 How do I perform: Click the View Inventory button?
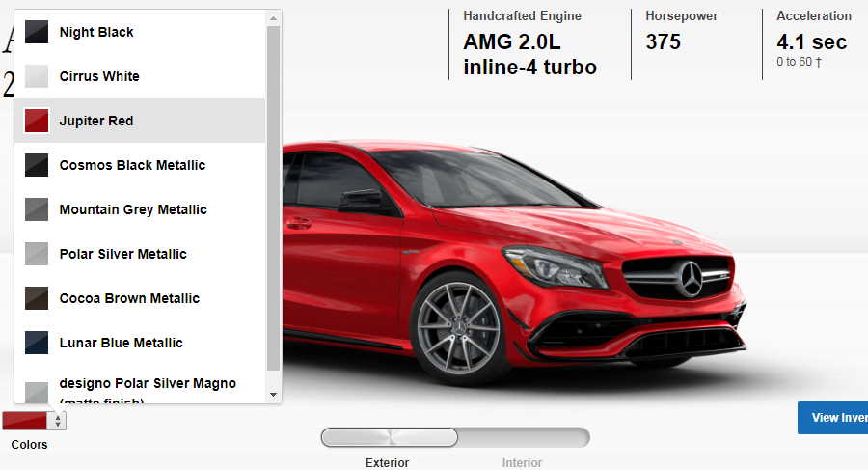(x=832, y=418)
